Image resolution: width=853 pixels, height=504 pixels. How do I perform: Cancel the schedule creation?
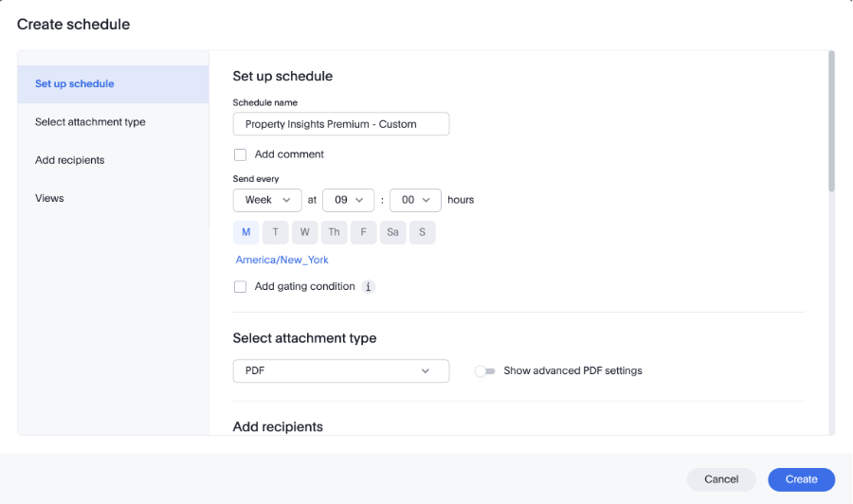coord(721,479)
